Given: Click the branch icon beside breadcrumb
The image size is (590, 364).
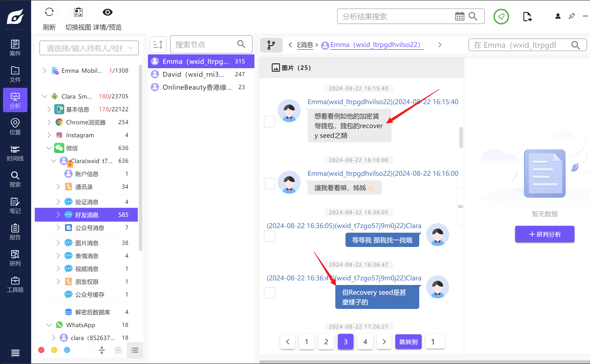Looking at the screenshot, I should [x=271, y=45].
